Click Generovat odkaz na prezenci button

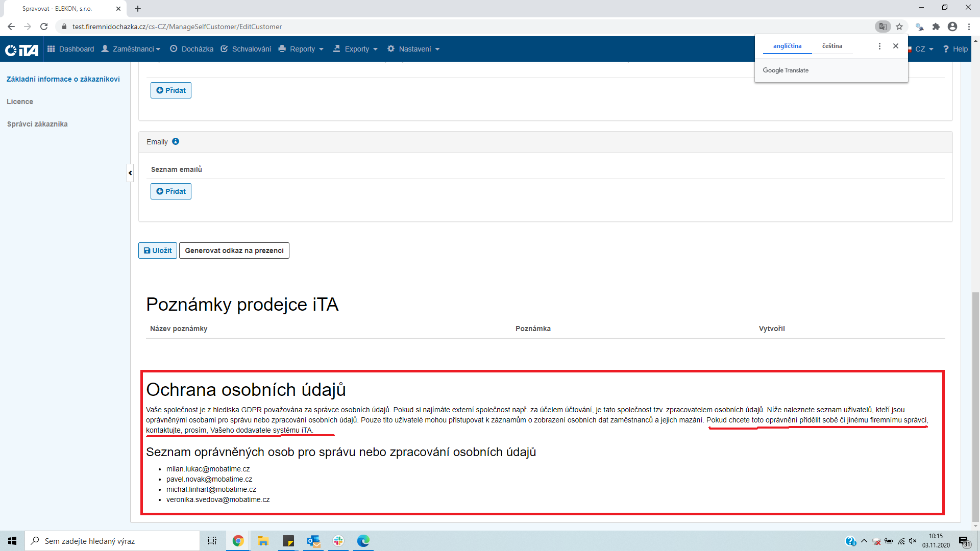point(234,251)
